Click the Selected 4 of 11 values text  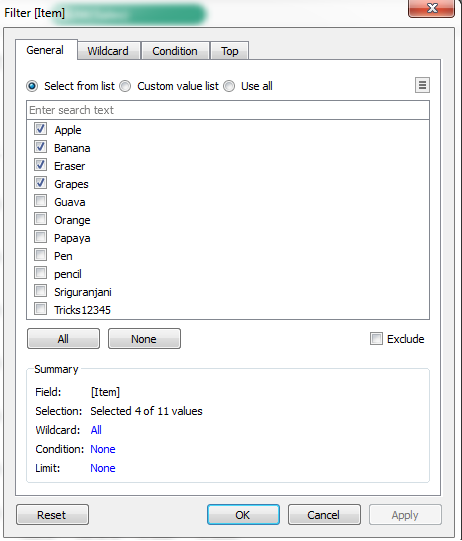[146, 411]
